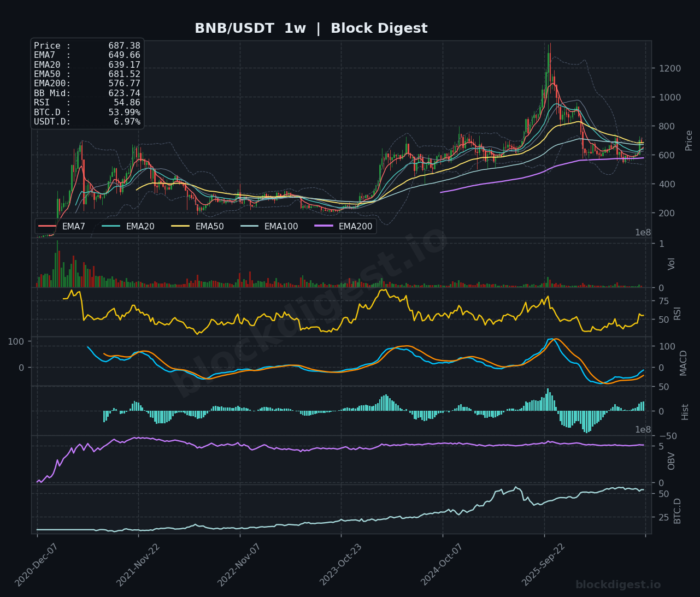700x597 pixels.
Task: Click the 400 price axis tick
Action: (667, 184)
